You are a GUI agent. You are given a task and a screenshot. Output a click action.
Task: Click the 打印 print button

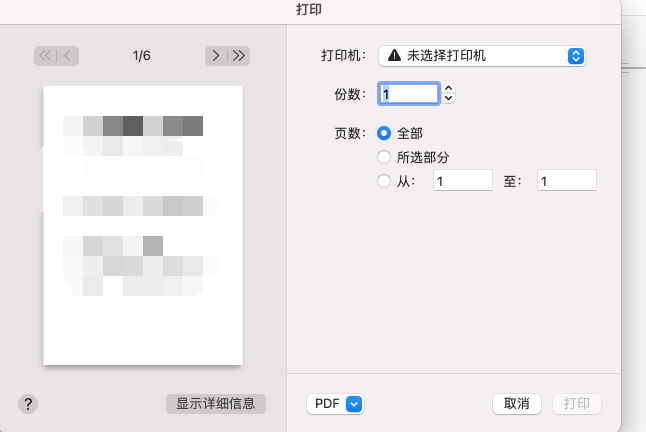click(577, 404)
